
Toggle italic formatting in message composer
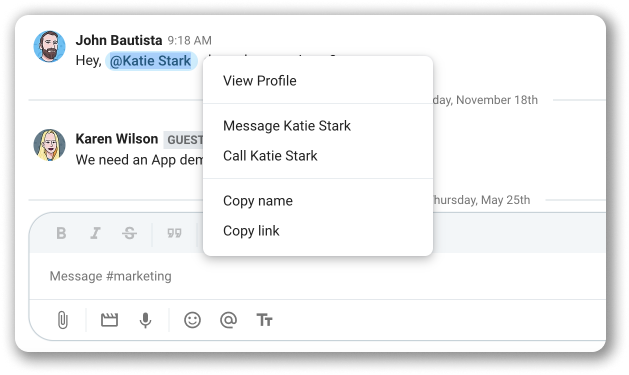tap(95, 233)
